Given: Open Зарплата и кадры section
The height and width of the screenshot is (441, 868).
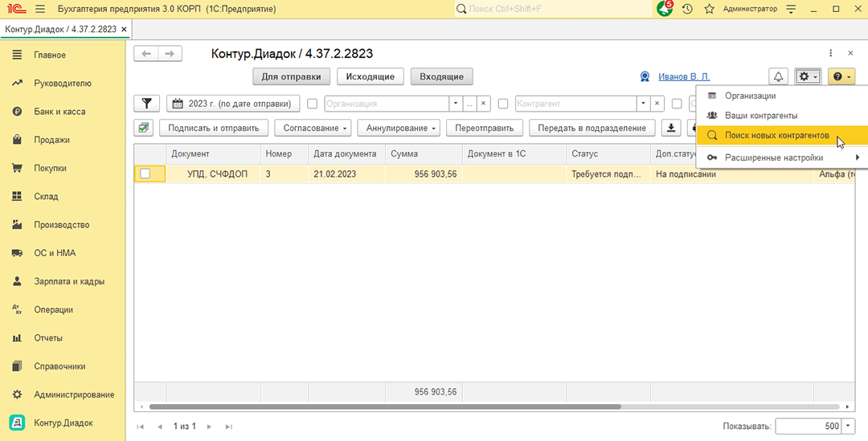Looking at the screenshot, I should click(63, 281).
